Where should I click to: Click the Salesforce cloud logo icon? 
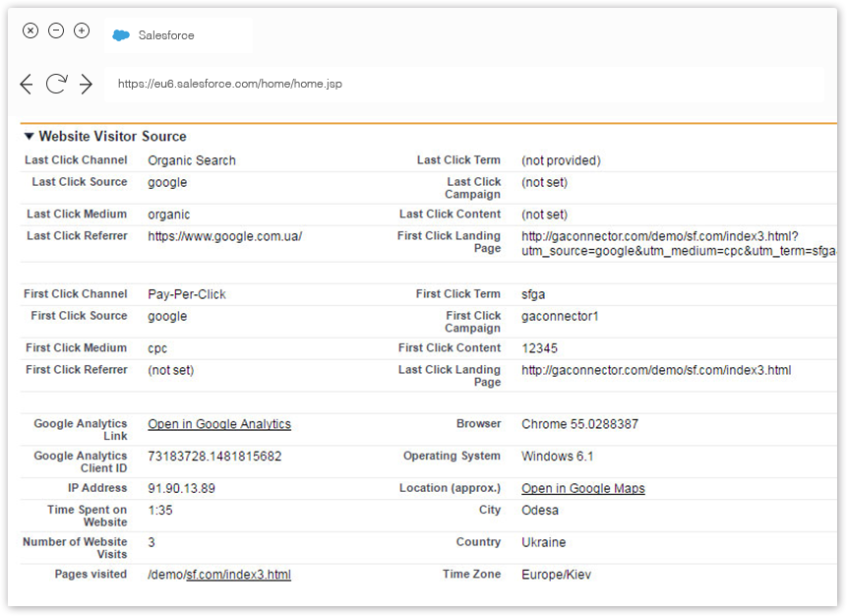point(120,35)
